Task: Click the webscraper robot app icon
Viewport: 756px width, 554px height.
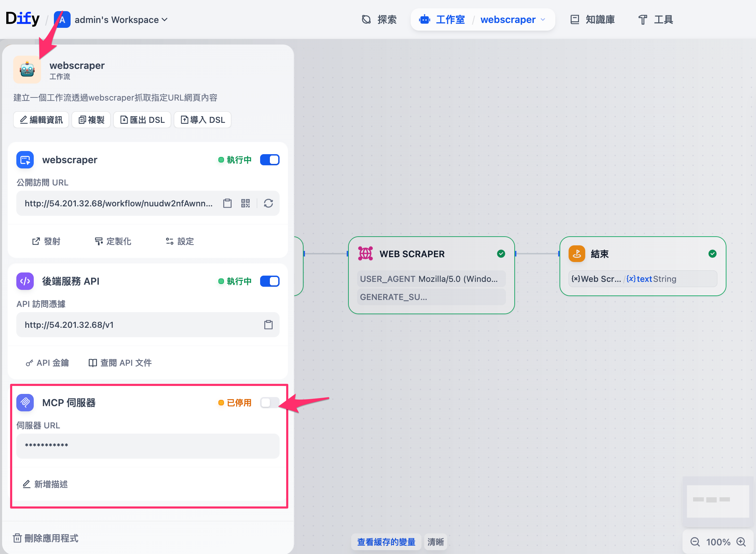Action: click(27, 70)
